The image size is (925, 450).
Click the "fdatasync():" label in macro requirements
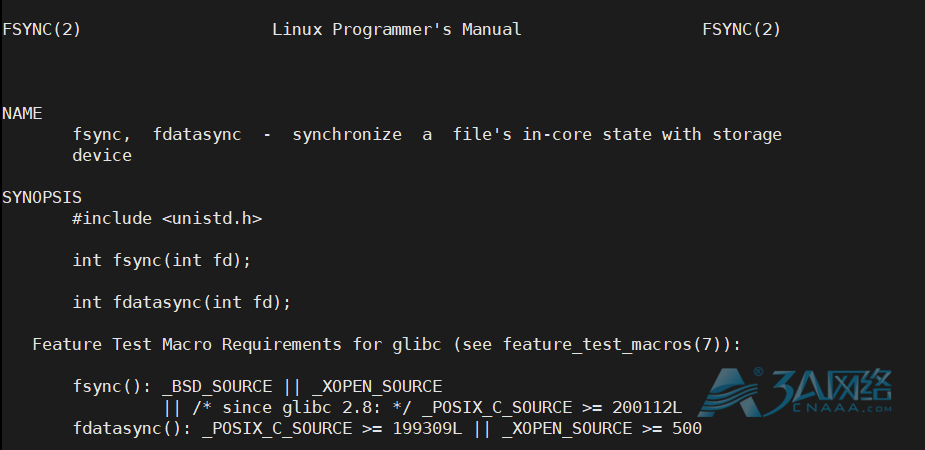[x=131, y=428]
